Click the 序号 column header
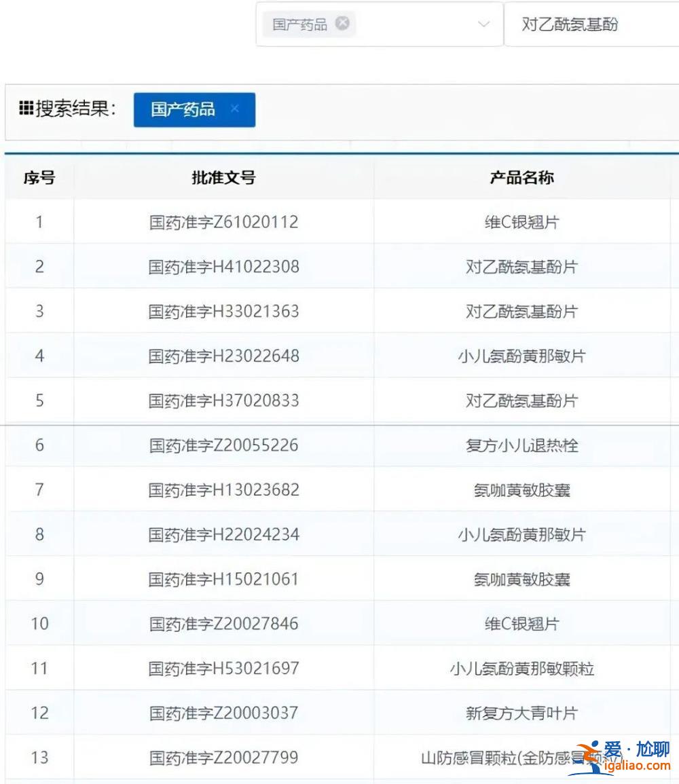 [x=39, y=178]
